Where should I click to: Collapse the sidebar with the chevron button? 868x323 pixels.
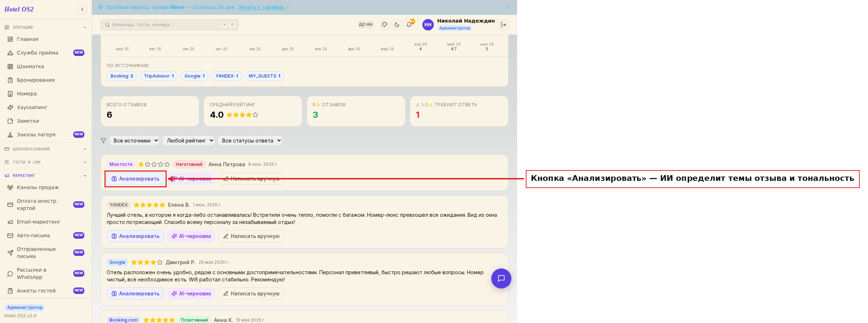[82, 9]
